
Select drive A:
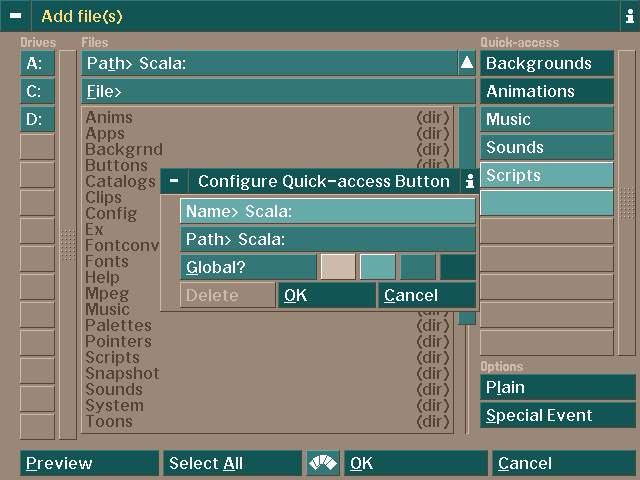(x=37, y=63)
